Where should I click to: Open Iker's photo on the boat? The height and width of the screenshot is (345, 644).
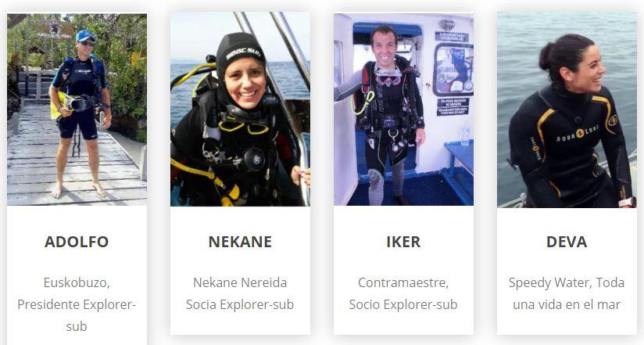403,110
